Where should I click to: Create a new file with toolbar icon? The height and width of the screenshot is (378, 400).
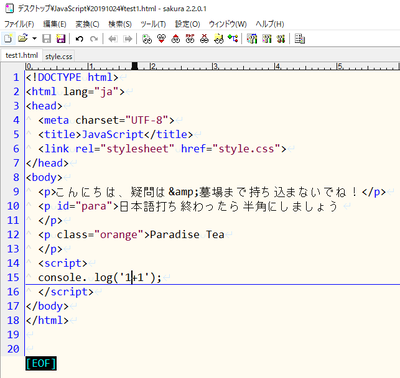coord(8,39)
